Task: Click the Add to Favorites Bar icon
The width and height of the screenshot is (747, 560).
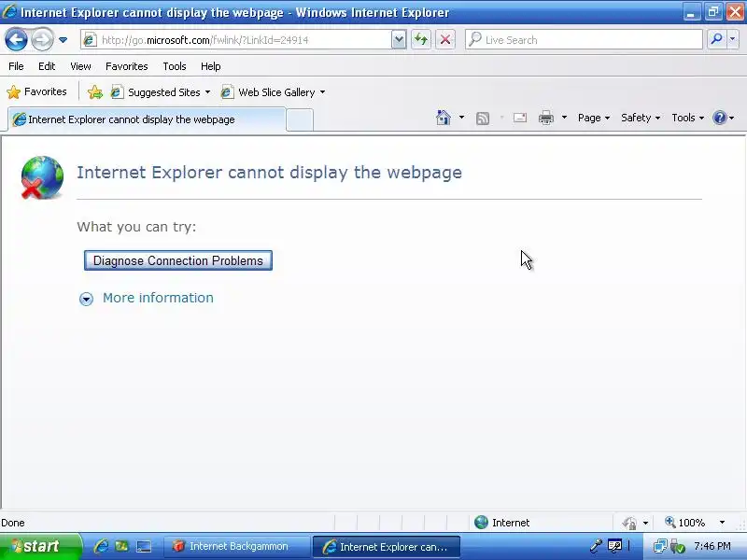Action: click(x=95, y=91)
